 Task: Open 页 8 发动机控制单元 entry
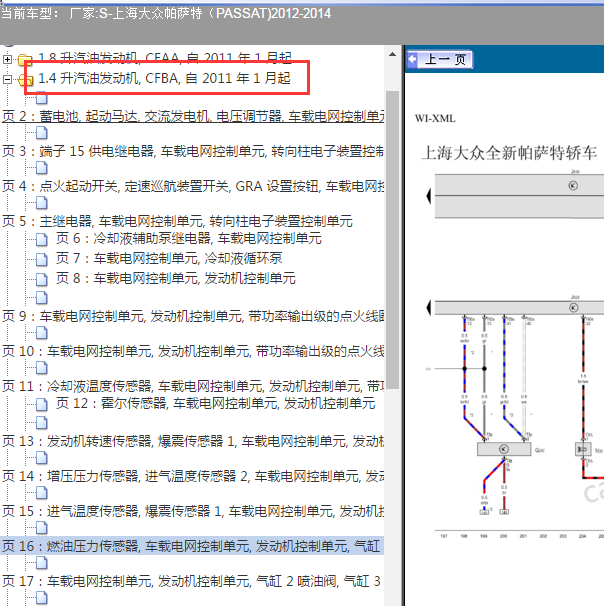point(176,278)
